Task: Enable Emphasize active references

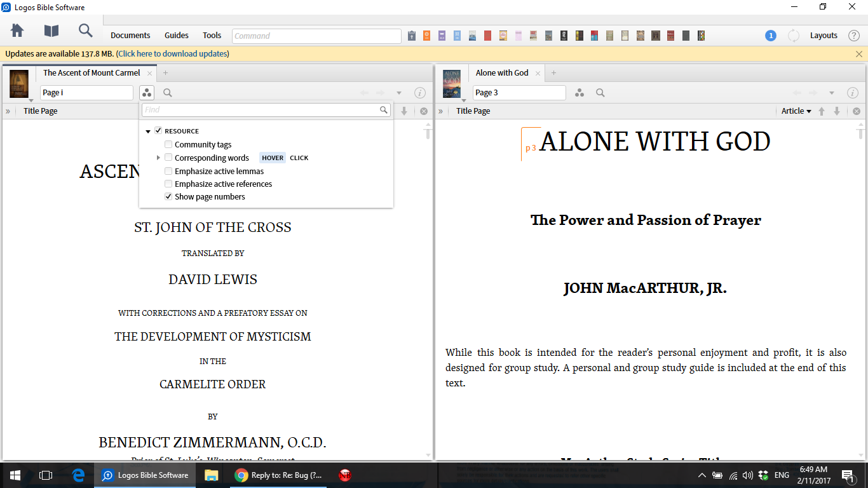Action: [168, 184]
